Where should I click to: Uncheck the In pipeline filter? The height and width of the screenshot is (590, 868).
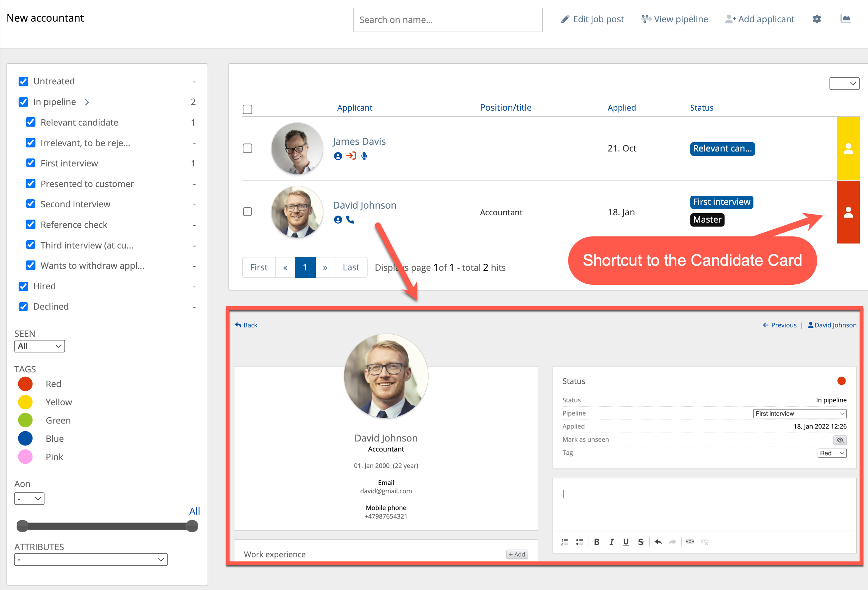point(23,102)
